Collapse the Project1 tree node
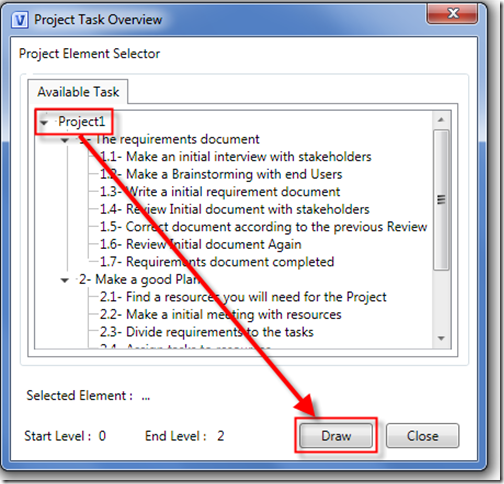The height and width of the screenshot is (484, 504). tap(44, 123)
